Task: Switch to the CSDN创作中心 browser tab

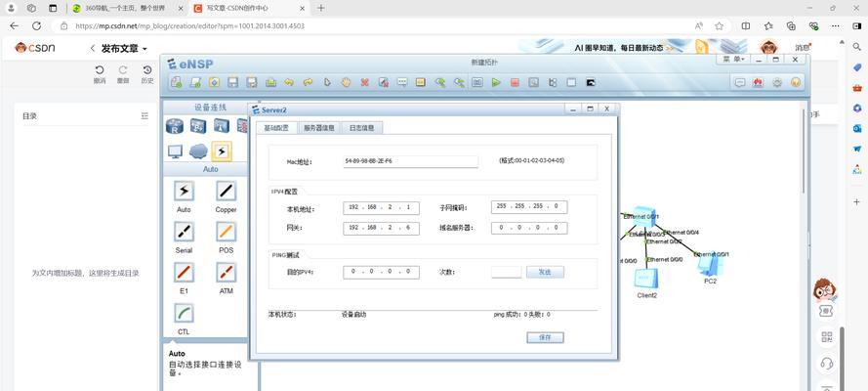Action: pyautogui.click(x=247, y=8)
